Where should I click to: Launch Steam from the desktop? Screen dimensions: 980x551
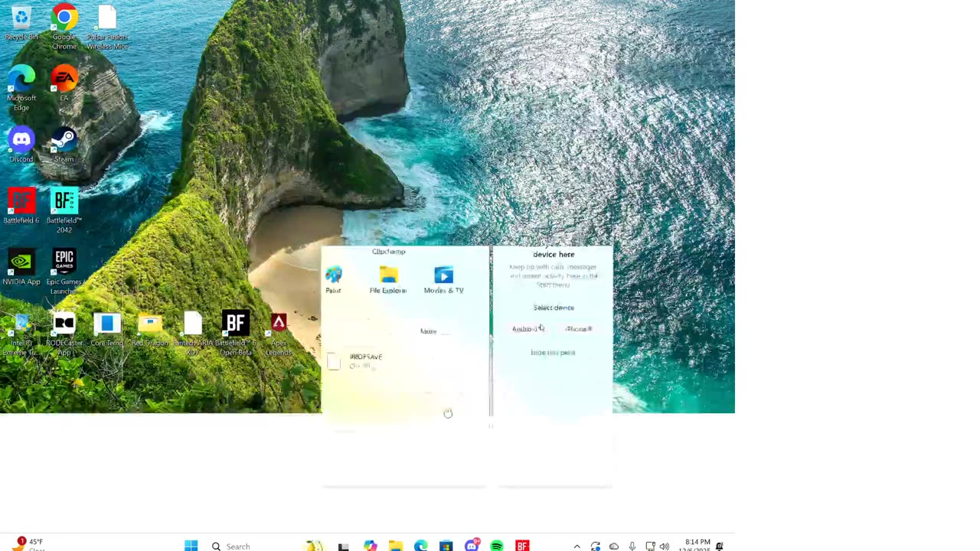coord(64,145)
